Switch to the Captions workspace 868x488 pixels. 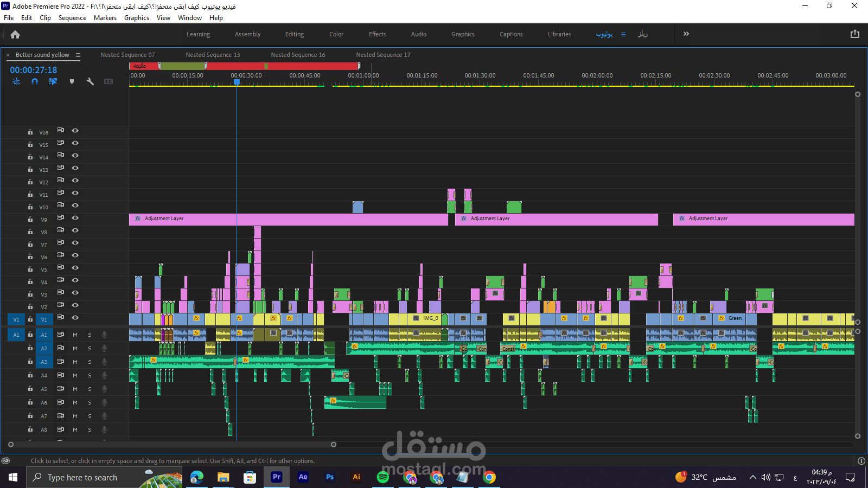(511, 34)
